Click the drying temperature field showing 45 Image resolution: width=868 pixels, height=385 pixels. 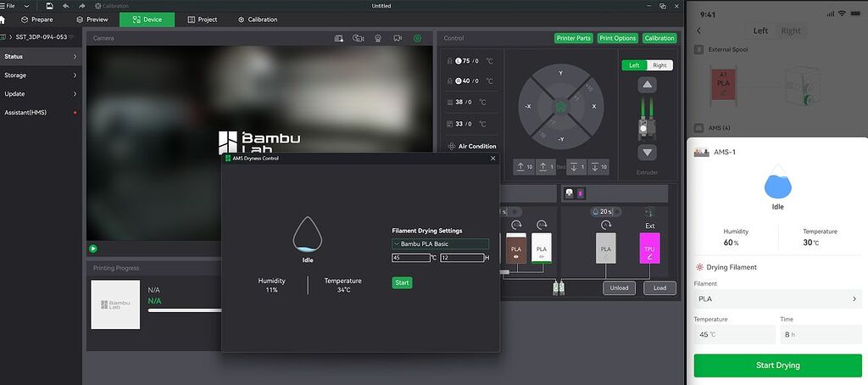[411, 258]
